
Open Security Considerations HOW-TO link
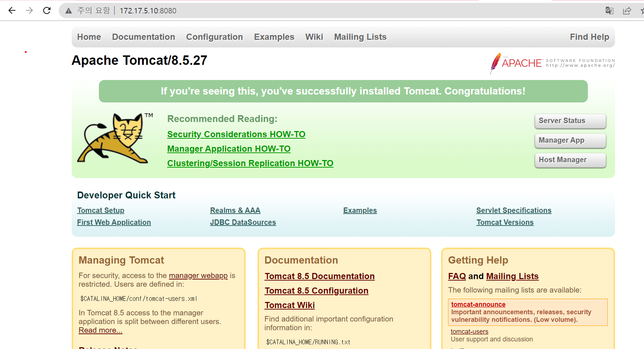tap(236, 134)
